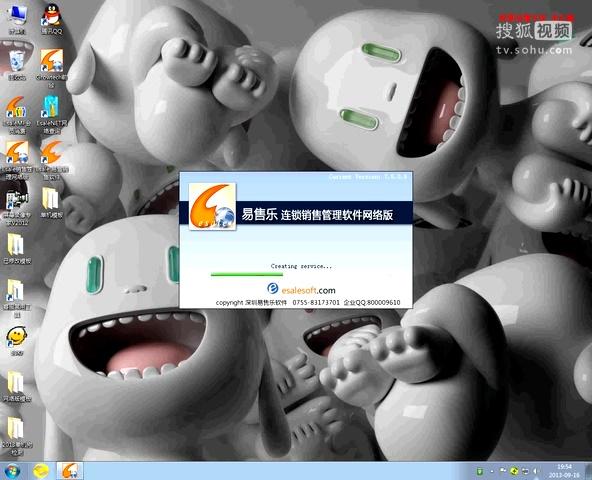Click the splash title "易售乐 连锁销售管理软件网络版"
The width and height of the screenshot is (592, 480).
[x=317, y=215]
